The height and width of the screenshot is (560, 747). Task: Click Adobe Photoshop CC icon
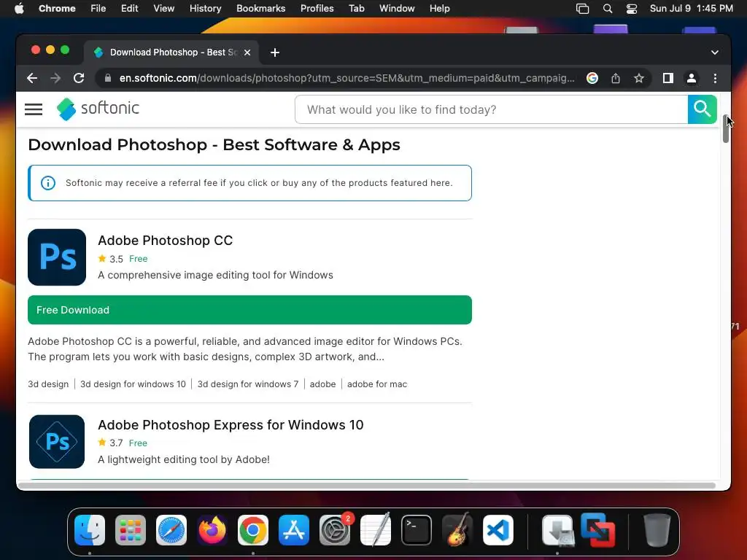(x=57, y=257)
